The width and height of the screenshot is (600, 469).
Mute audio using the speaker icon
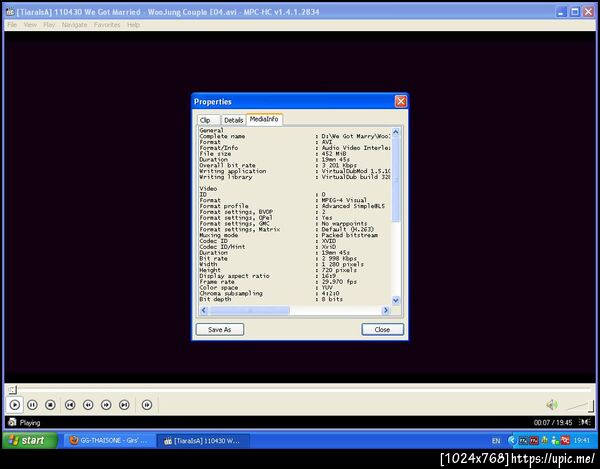pyautogui.click(x=552, y=405)
